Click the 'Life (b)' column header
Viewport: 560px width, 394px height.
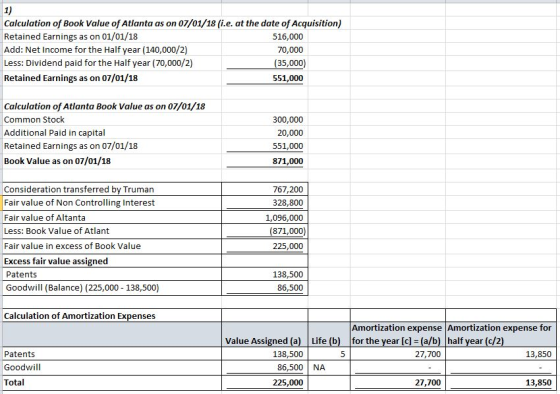click(x=326, y=341)
